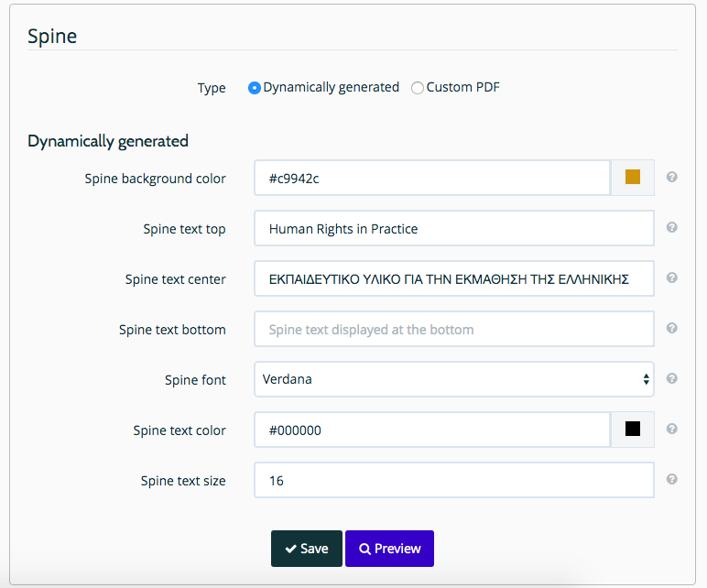Preview the spine with the Preview button
The width and height of the screenshot is (707, 588).
389,549
